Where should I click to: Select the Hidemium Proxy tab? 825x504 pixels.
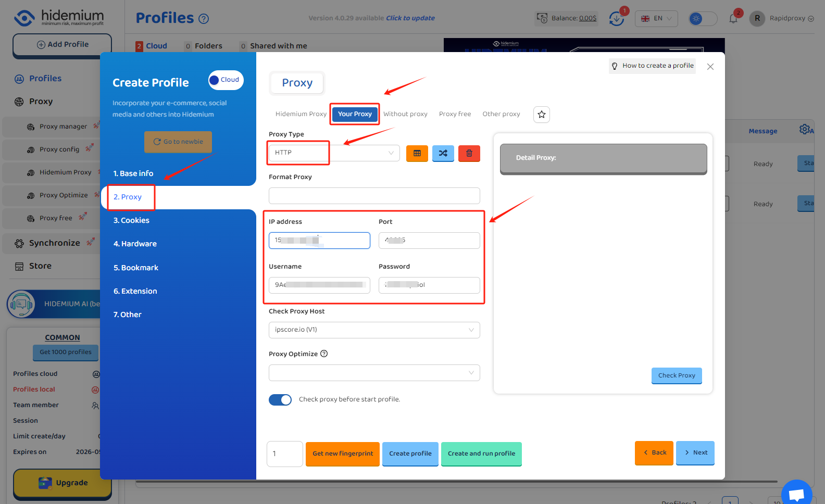coord(301,114)
